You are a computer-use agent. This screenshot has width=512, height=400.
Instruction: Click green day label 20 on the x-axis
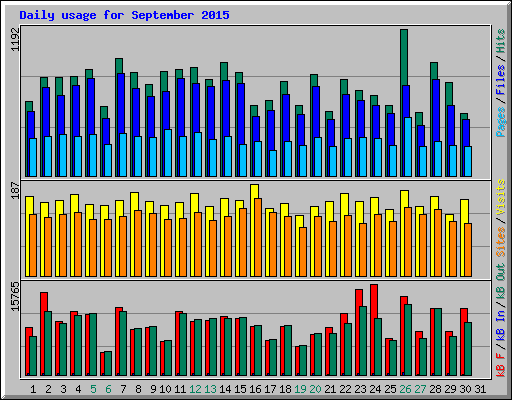click(x=315, y=389)
